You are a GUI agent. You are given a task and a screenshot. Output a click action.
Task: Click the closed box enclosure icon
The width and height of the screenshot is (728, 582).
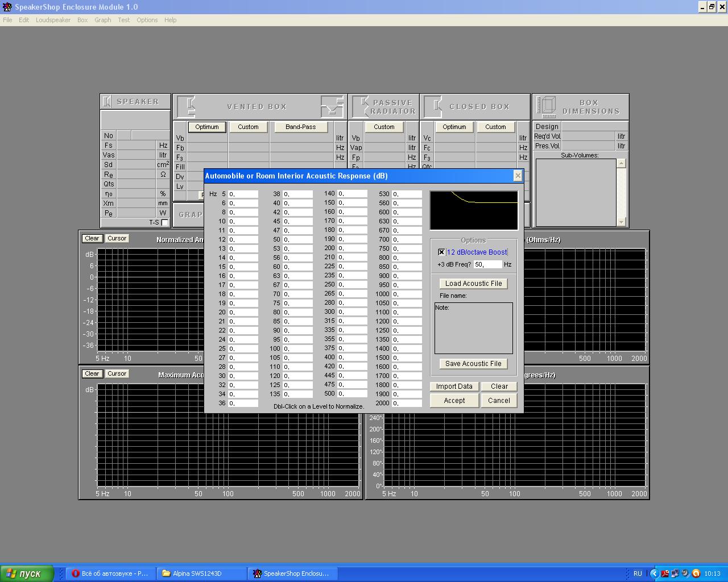(433, 106)
